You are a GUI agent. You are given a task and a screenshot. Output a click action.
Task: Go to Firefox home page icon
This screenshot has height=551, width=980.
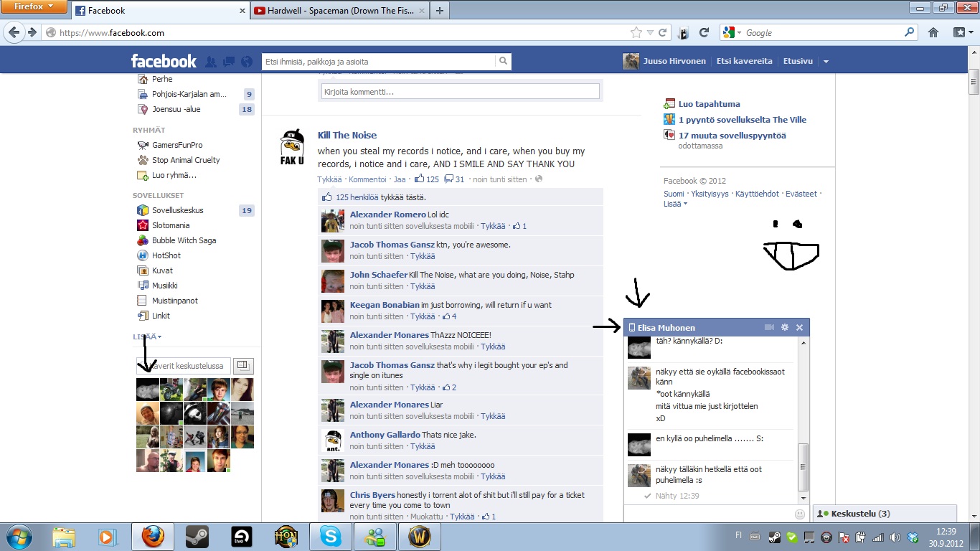(933, 32)
